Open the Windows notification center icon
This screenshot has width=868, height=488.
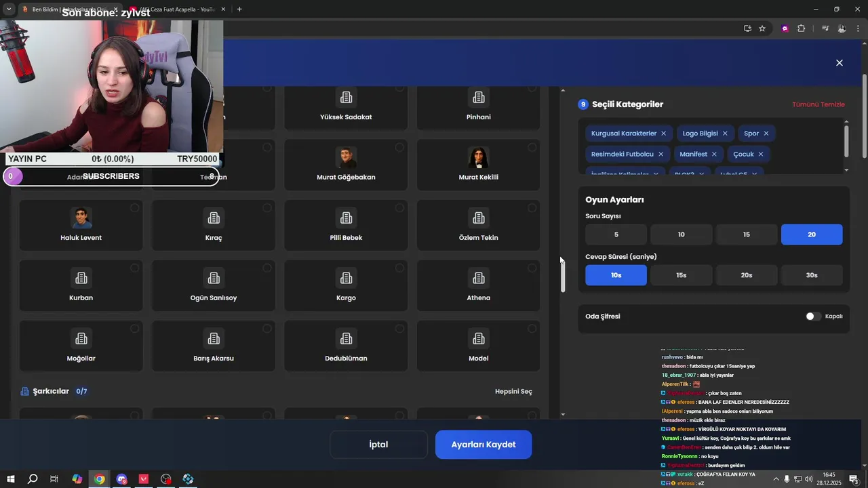(855, 479)
